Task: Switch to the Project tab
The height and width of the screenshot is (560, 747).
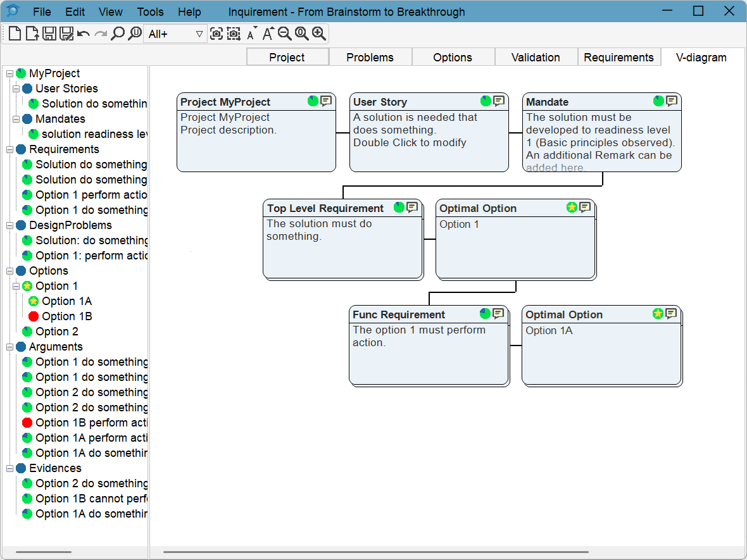Action: click(287, 57)
